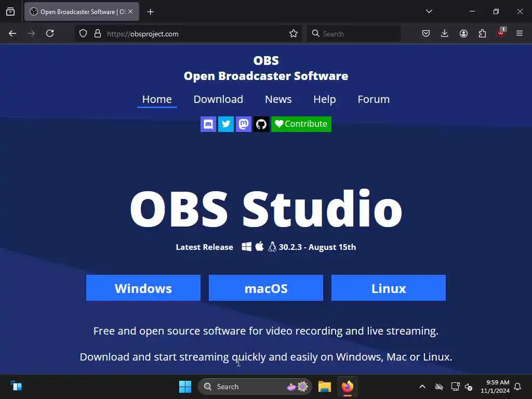Open the network status tray icon
532x399 pixels.
tap(455, 387)
